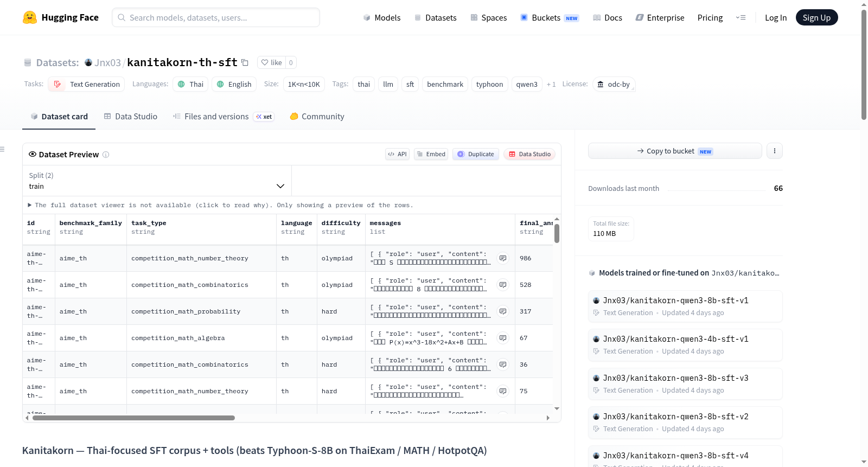The width and height of the screenshot is (868, 467).
Task: Click the typhoon tag
Action: point(489,84)
